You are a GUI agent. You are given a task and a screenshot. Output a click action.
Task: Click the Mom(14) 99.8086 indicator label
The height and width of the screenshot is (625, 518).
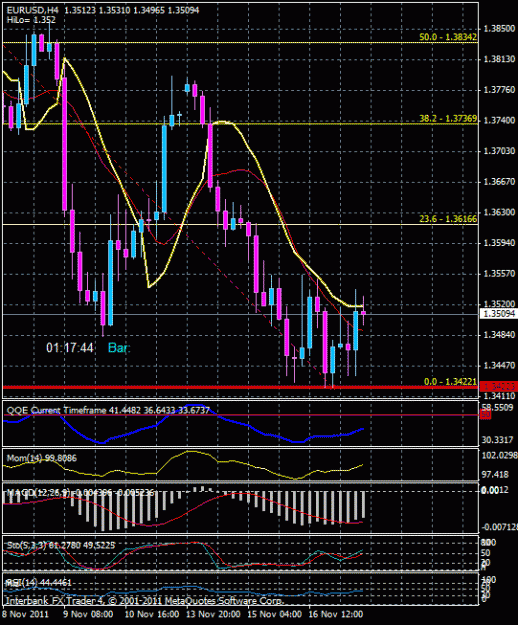pyautogui.click(x=41, y=458)
